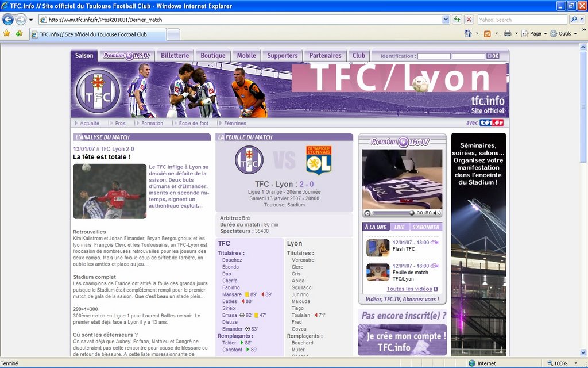The height and width of the screenshot is (368, 588).
Task: Open the Outils menu
Action: tap(563, 33)
